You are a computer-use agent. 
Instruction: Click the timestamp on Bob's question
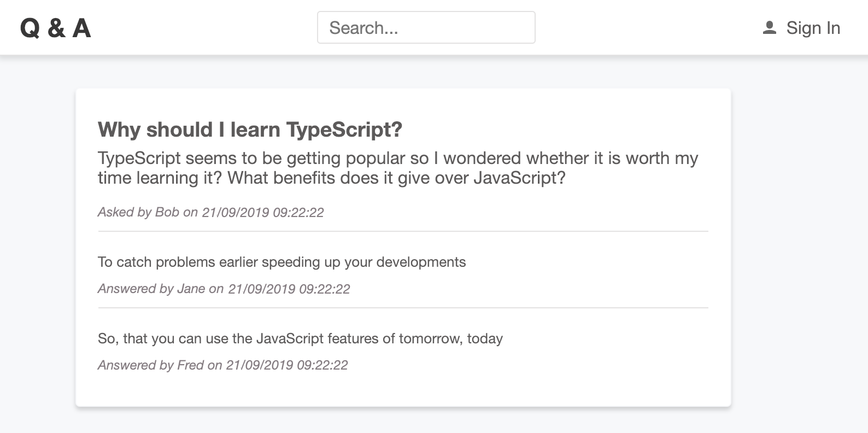[263, 212]
